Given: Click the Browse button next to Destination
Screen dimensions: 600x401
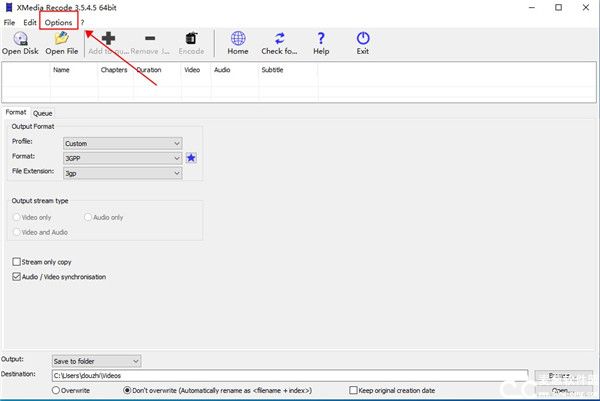Looking at the screenshot, I should (563, 376).
